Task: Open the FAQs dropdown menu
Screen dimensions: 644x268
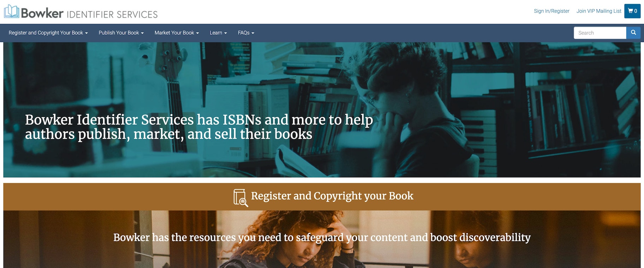Action: pos(246,33)
